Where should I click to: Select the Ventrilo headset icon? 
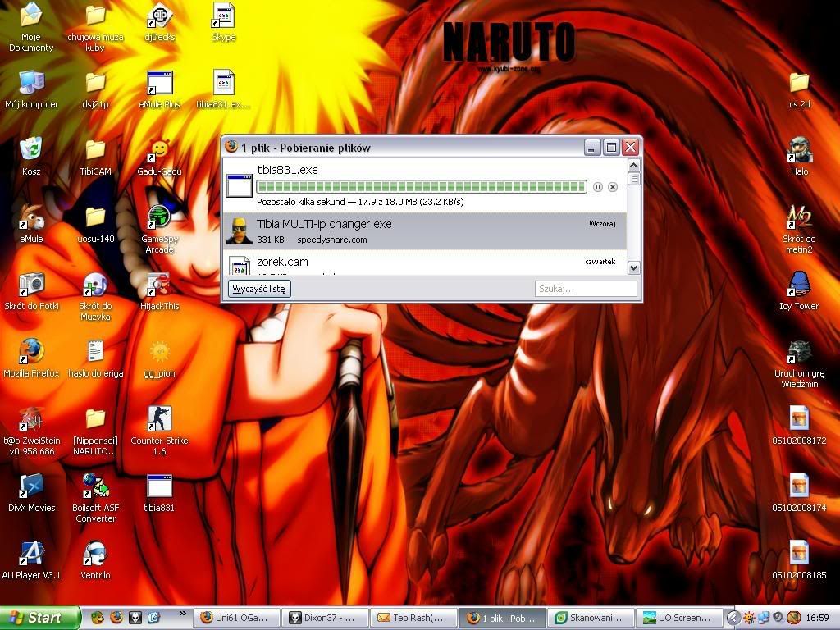95,561
